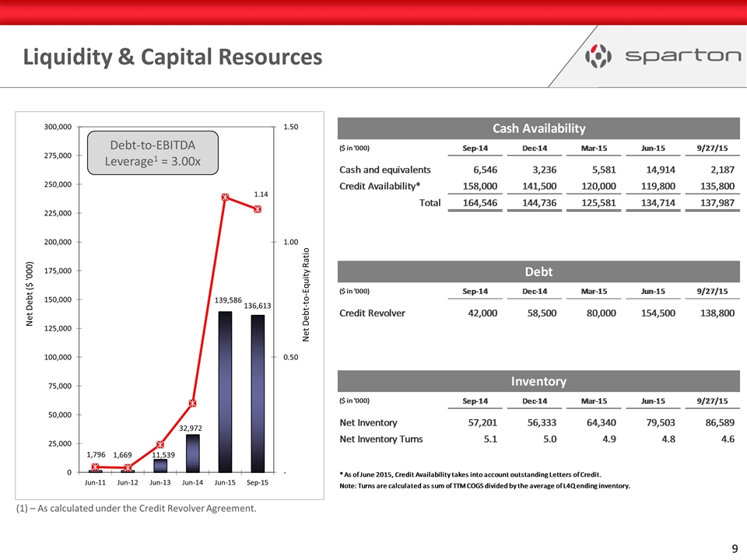Select the red line marker labeled 1.14
Image resolution: width=747 pixels, height=560 pixels.
pyautogui.click(x=257, y=209)
